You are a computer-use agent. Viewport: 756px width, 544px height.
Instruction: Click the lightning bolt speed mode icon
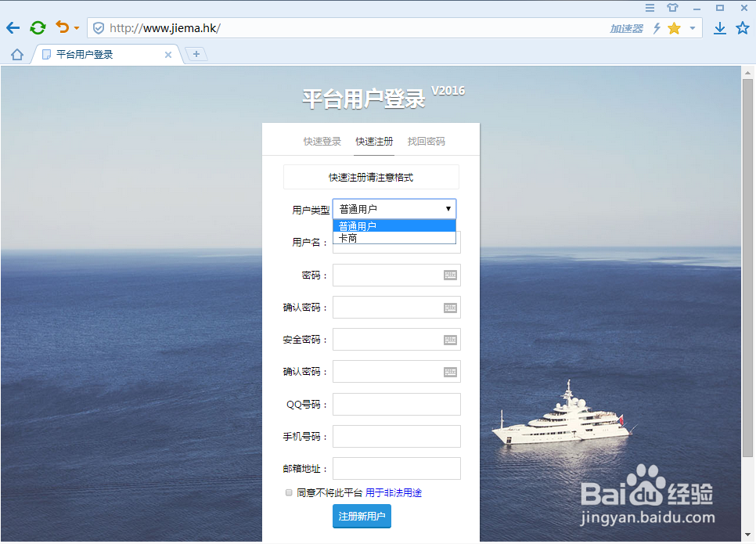(657, 28)
